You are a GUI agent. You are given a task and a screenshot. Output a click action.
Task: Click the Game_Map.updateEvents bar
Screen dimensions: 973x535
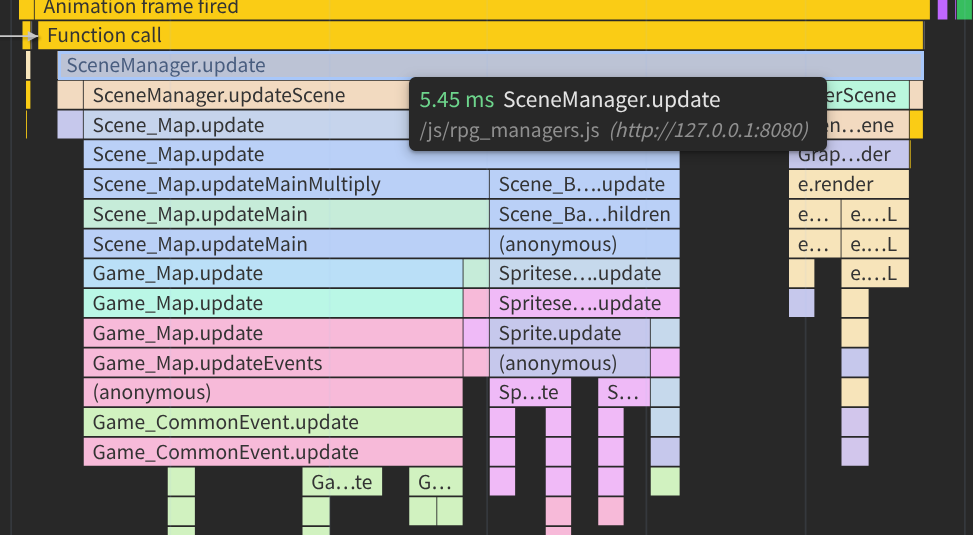(273, 363)
